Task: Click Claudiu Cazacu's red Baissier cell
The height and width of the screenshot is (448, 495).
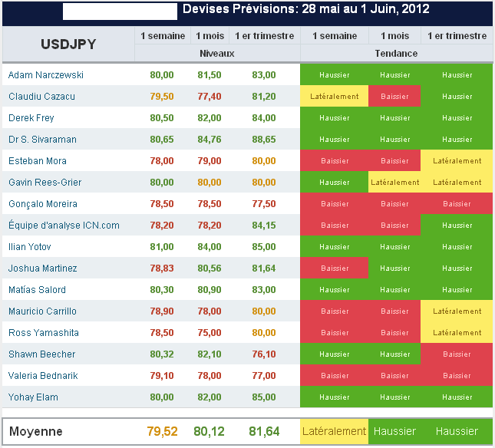Action: (394, 96)
